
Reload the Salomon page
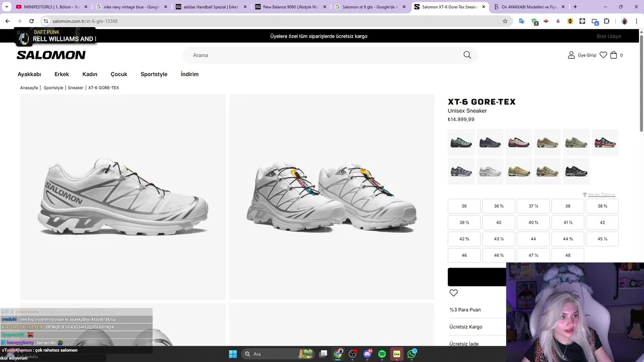click(x=31, y=21)
